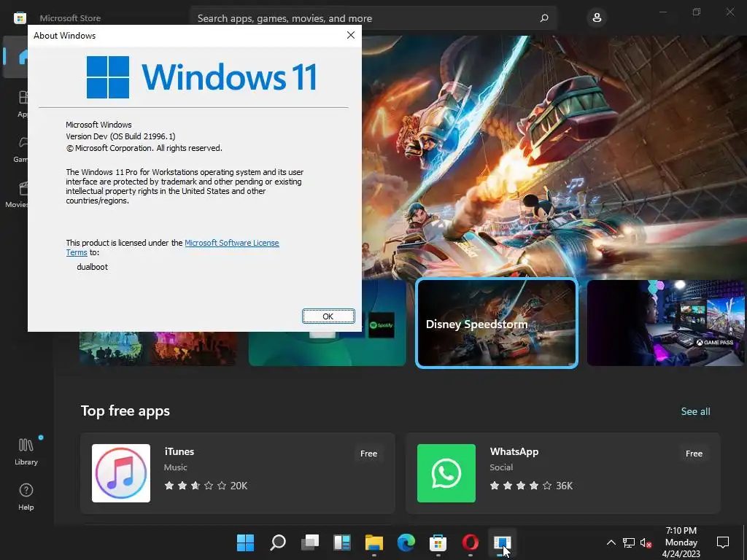Switch to Microsoft Store taskbar icon
The height and width of the screenshot is (560, 747).
pyautogui.click(x=438, y=542)
